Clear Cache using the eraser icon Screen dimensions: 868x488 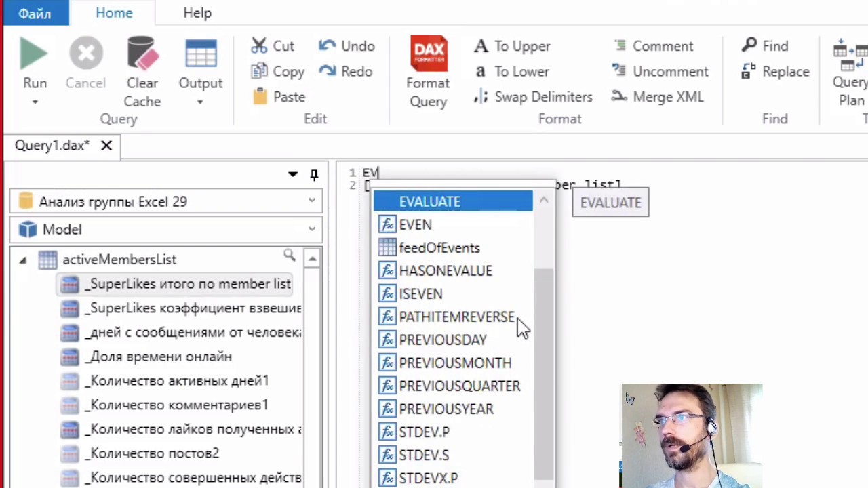(142, 54)
